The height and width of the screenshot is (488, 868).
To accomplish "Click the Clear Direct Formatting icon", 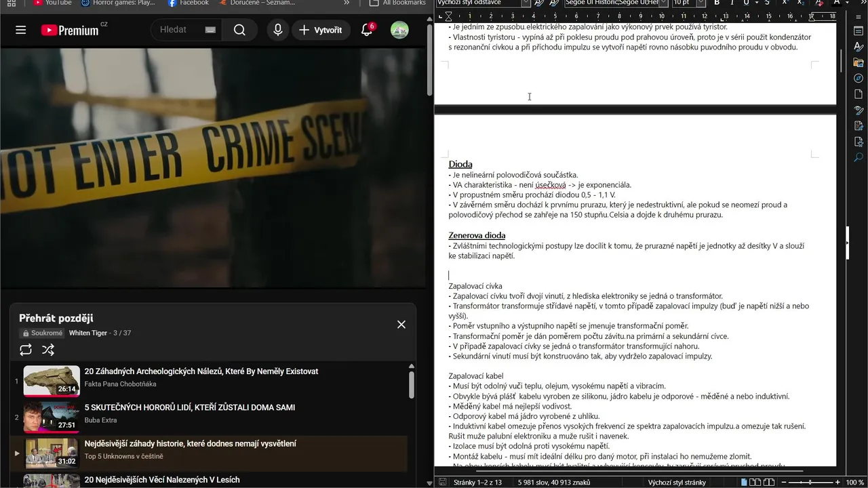I will pyautogui.click(x=819, y=3).
